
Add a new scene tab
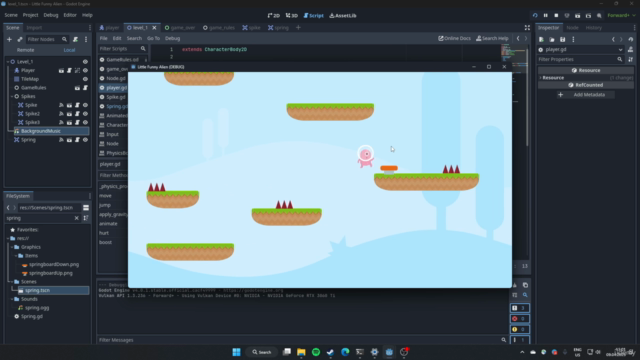click(298, 28)
